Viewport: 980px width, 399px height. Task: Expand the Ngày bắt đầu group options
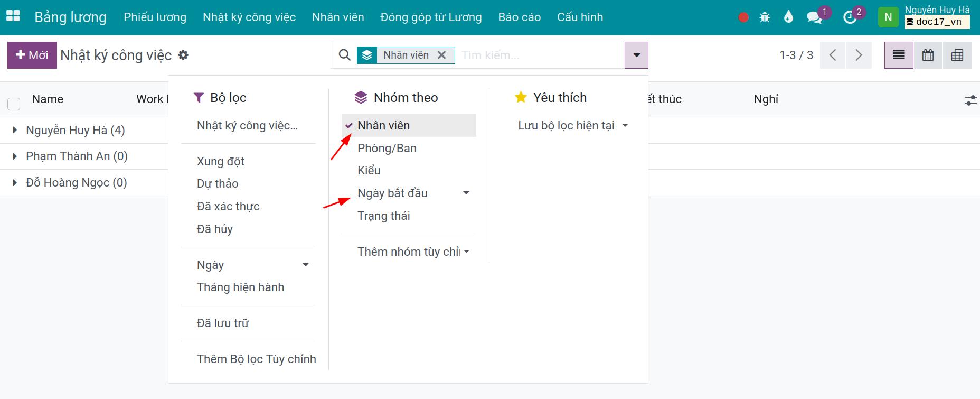point(409,193)
